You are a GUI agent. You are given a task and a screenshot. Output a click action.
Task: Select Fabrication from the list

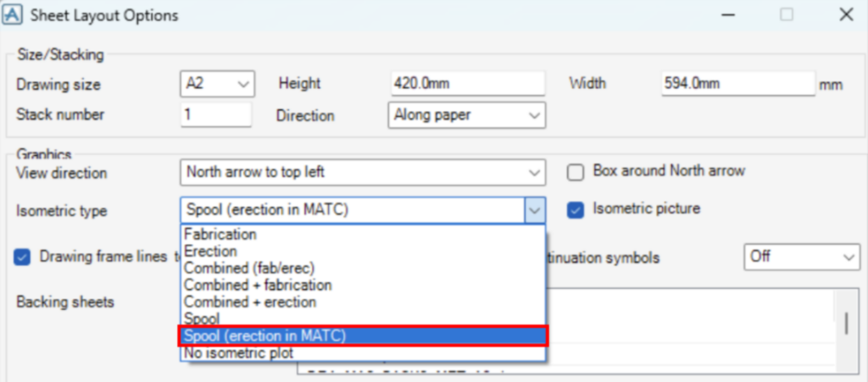(x=220, y=235)
